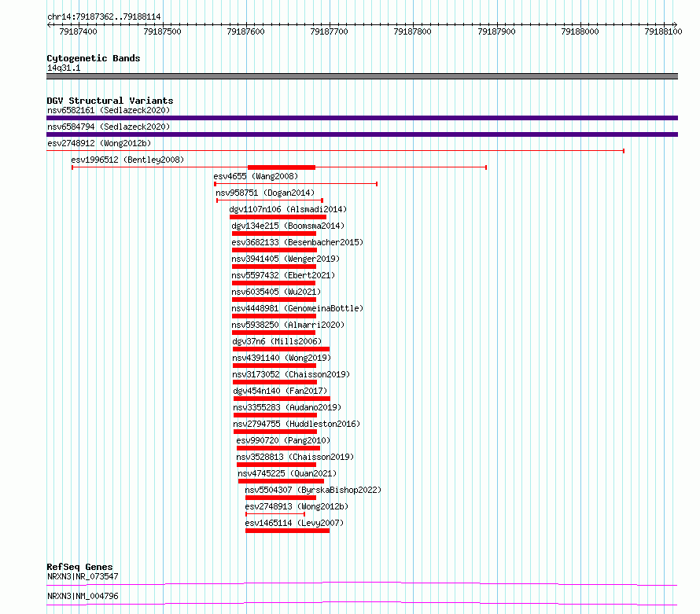Click nsv5938250 (Almarri2020) label

[288, 325]
